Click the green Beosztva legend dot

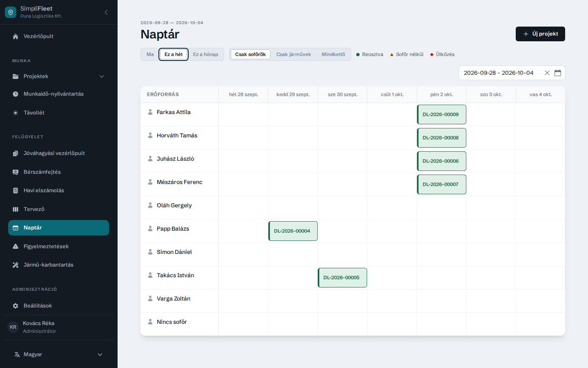pos(358,54)
